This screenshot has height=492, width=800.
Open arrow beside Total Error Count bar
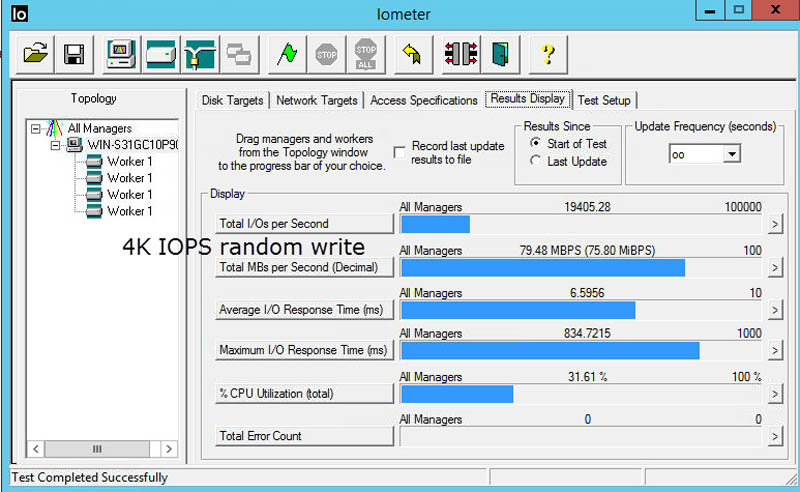click(775, 436)
